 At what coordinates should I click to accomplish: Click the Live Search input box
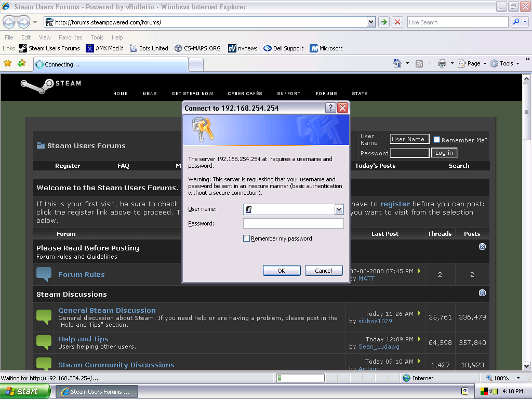tap(458, 22)
